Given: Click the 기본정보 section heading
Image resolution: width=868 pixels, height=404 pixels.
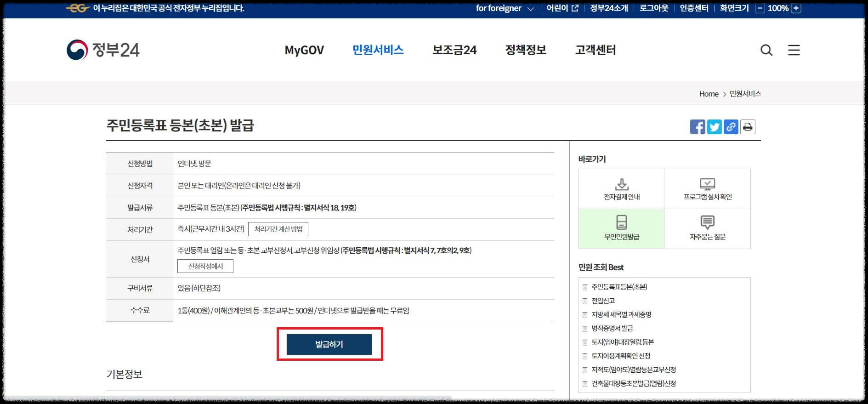Looking at the screenshot, I should click(124, 374).
